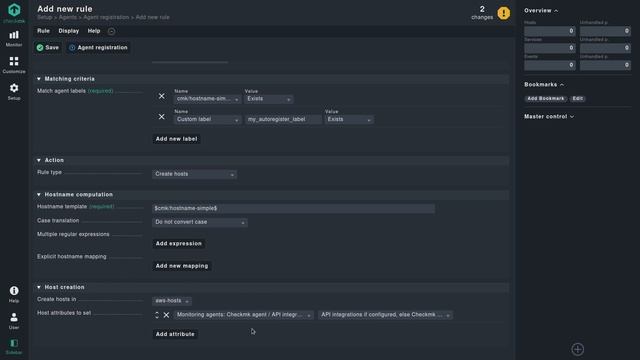
Task: Toggle the Sidebar icon
Action: pyautogui.click(x=14, y=346)
